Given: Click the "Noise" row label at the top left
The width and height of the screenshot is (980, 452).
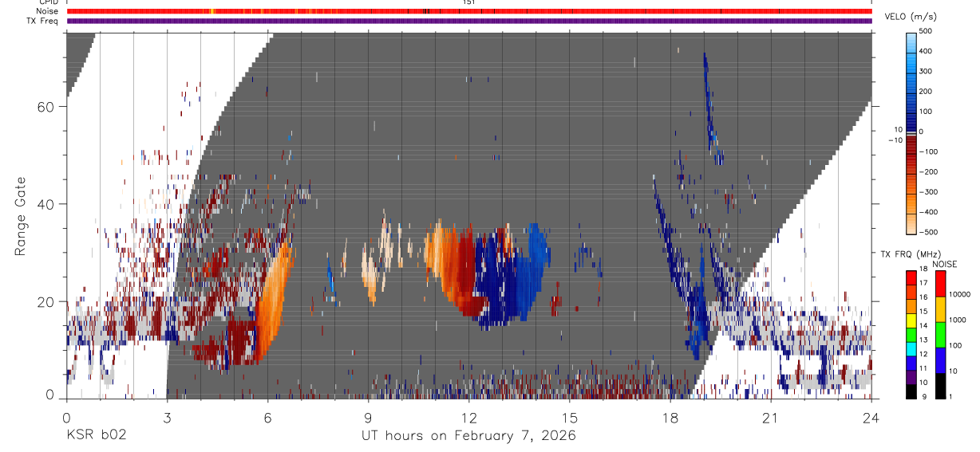Looking at the screenshot, I should click(x=48, y=11).
